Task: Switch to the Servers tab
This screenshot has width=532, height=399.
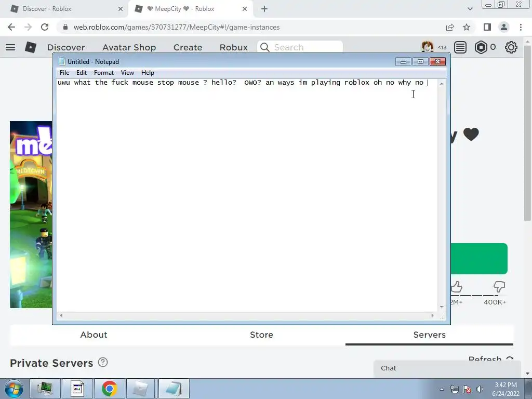Action: click(x=429, y=335)
